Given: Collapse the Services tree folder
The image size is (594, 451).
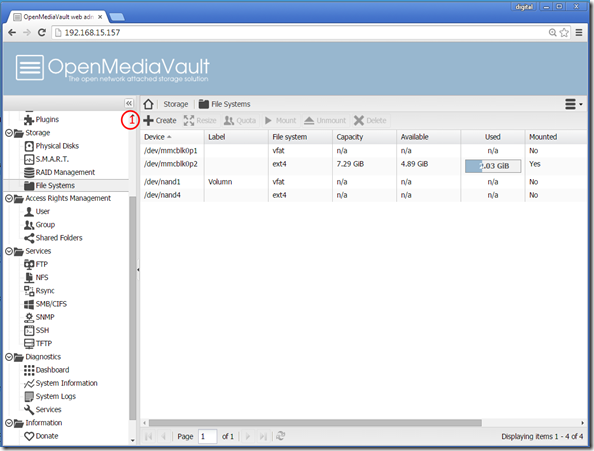Looking at the screenshot, I should [9, 251].
